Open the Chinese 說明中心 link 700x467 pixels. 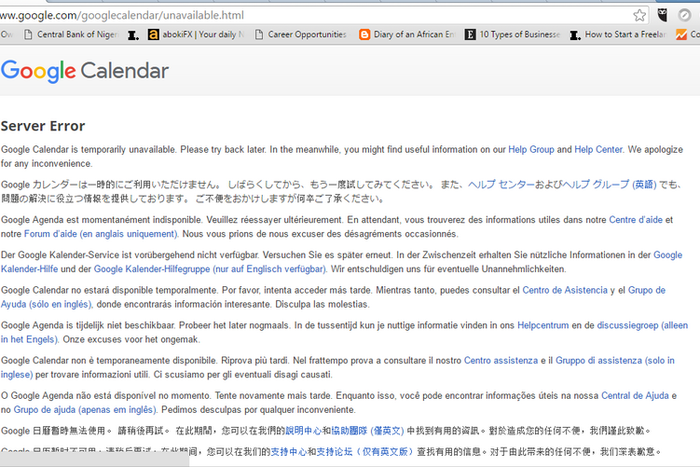[x=303, y=431]
